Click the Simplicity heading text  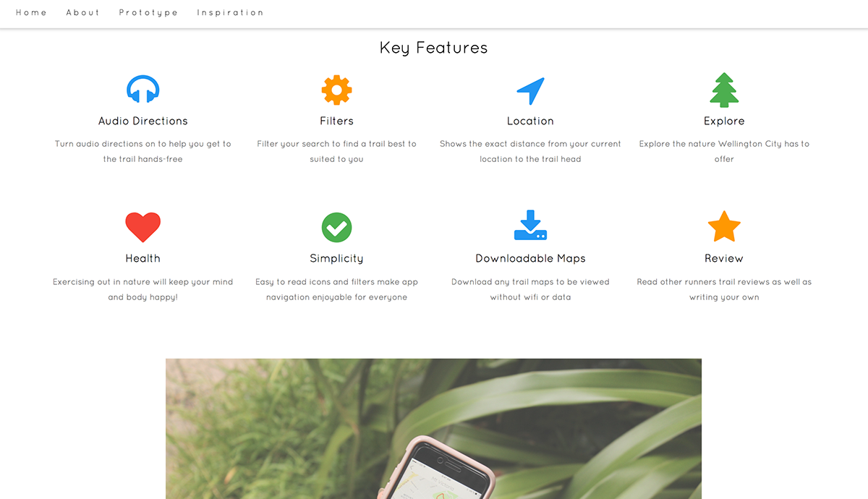[336, 258]
